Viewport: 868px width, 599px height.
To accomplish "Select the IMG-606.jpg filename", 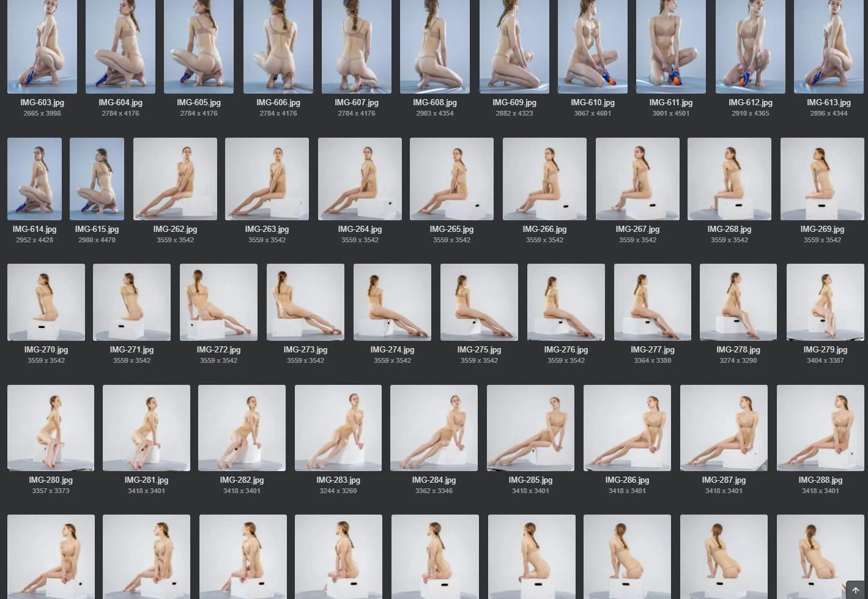I will (x=278, y=103).
